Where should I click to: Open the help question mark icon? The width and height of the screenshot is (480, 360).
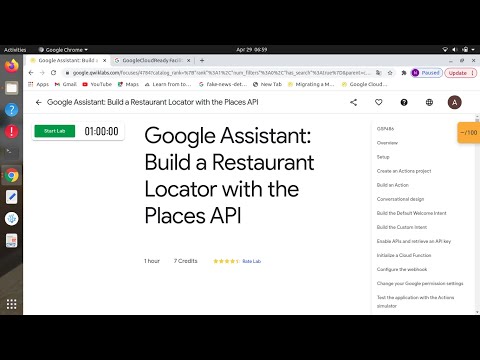click(x=404, y=102)
